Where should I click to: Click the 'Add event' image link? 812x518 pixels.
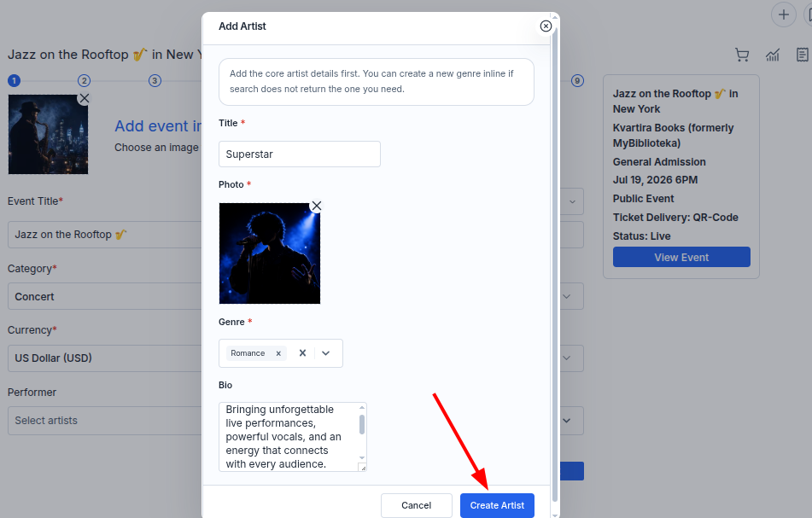coord(158,126)
